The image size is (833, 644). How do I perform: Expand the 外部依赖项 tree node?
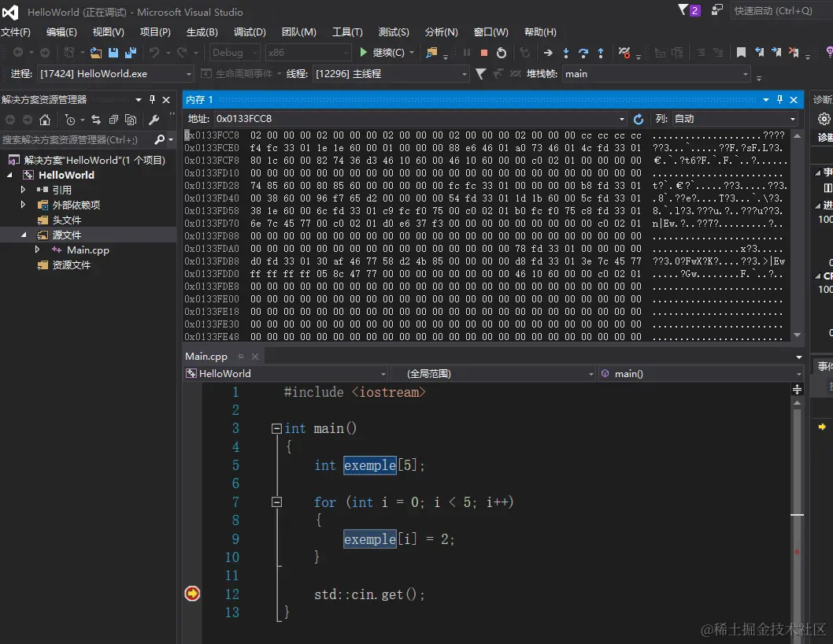click(23, 205)
